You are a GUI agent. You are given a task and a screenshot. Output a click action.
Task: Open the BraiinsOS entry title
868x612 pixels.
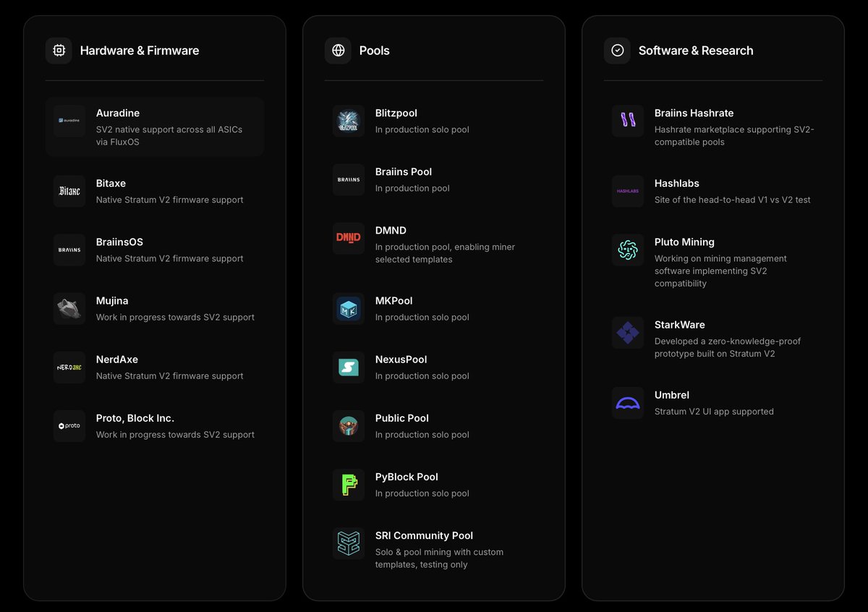[119, 242]
